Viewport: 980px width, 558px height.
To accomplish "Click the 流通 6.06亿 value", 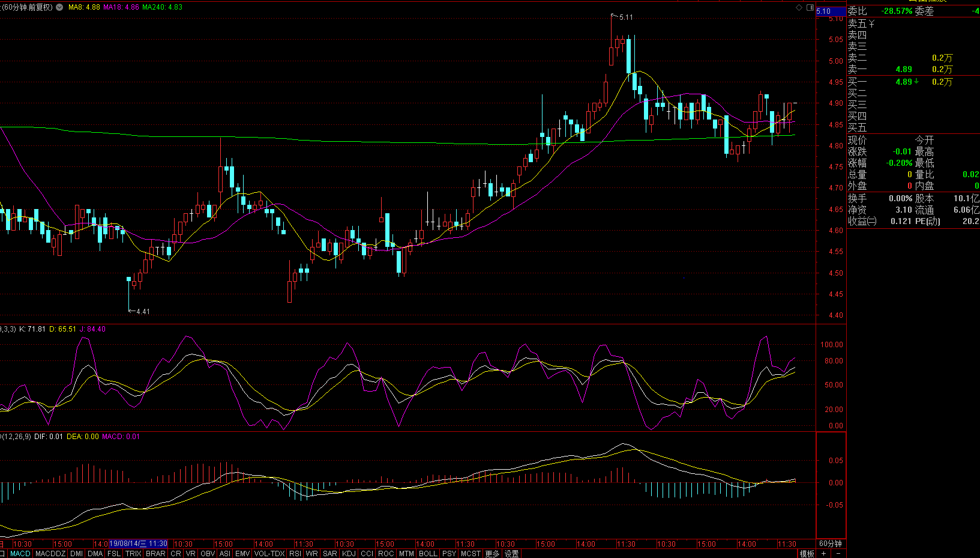I will (966, 210).
